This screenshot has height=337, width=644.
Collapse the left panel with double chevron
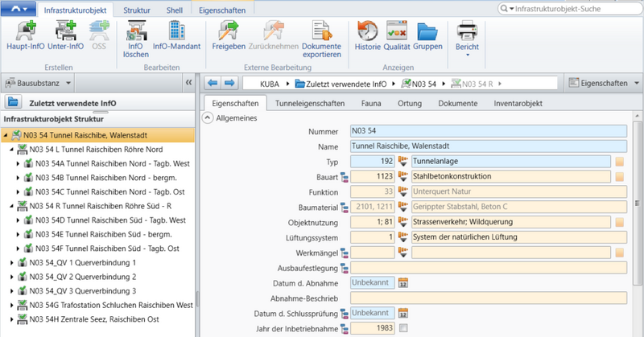coord(188,83)
